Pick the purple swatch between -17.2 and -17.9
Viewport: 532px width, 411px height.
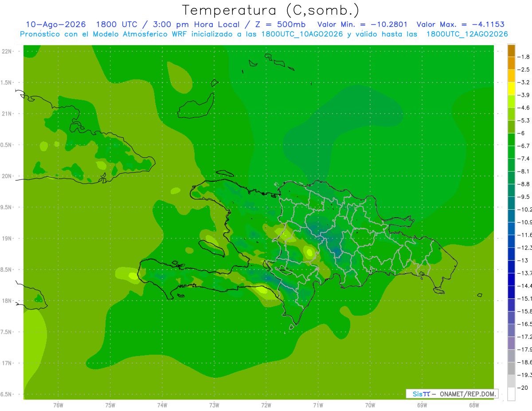point(511,343)
